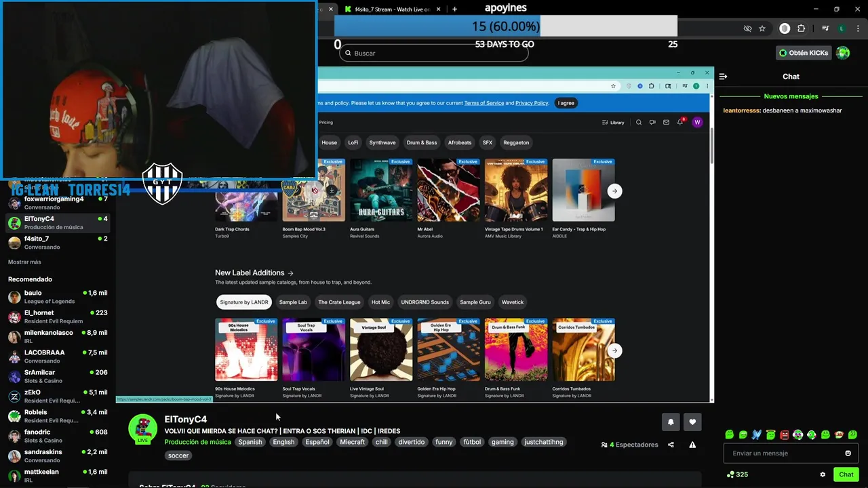The height and width of the screenshot is (488, 868).
Task: Open the Corridos Tumbados pack thumbnail
Action: (x=583, y=350)
